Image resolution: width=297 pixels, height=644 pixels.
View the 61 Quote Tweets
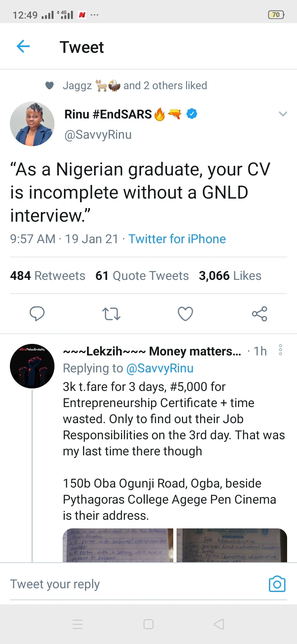click(142, 276)
